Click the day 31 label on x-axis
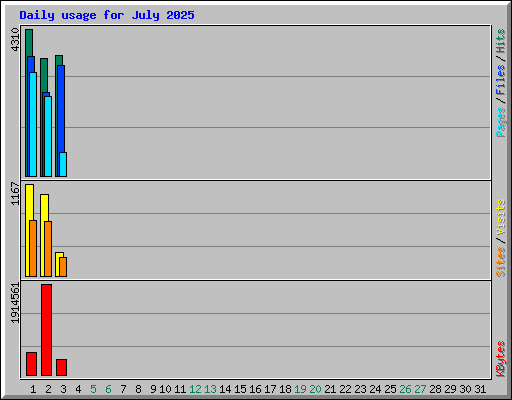This screenshot has height=400, width=512. click(x=480, y=389)
